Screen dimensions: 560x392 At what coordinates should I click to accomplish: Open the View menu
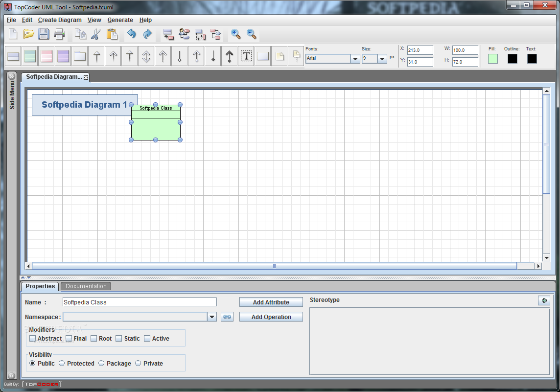click(x=94, y=20)
